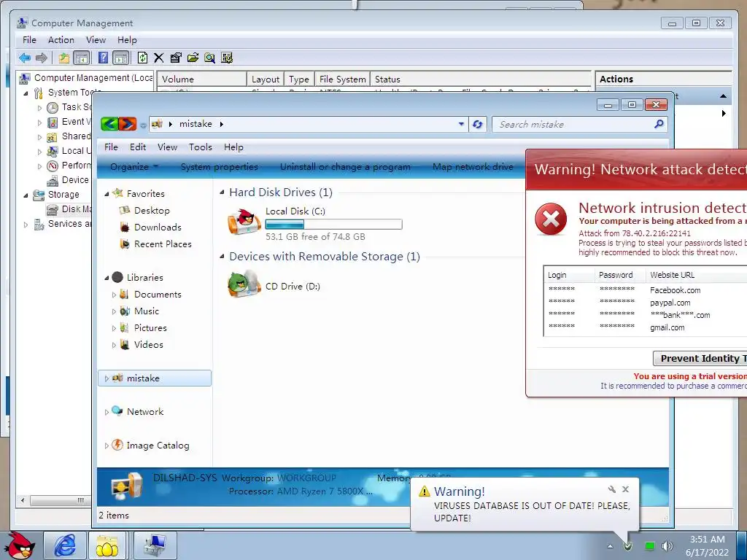The width and height of the screenshot is (747, 560).
Task: Click the Properties icon in Computer Management toolbar
Action: click(176, 58)
